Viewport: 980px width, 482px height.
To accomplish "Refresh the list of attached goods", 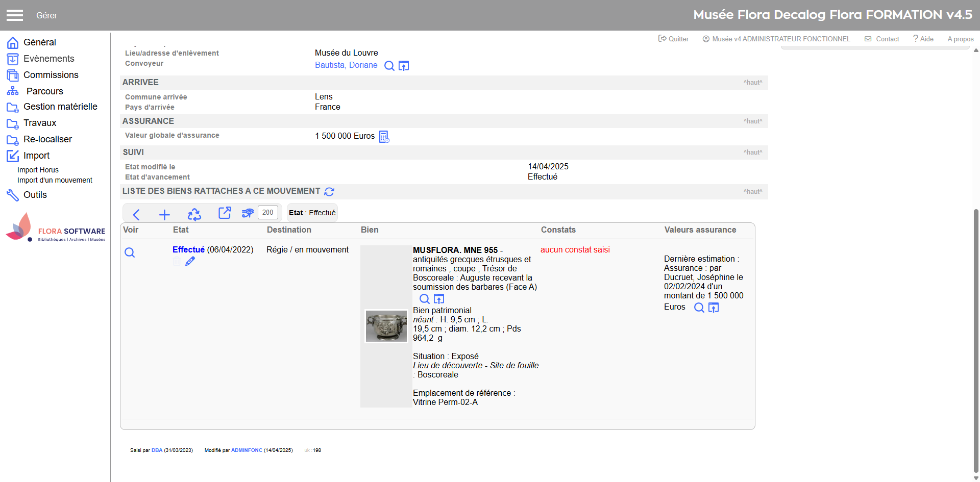I will (x=329, y=192).
